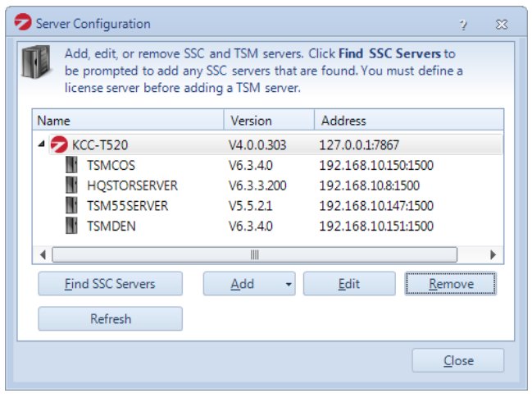The width and height of the screenshot is (532, 398).
Task: Select the TSM55SERVER server name
Action: (x=127, y=206)
